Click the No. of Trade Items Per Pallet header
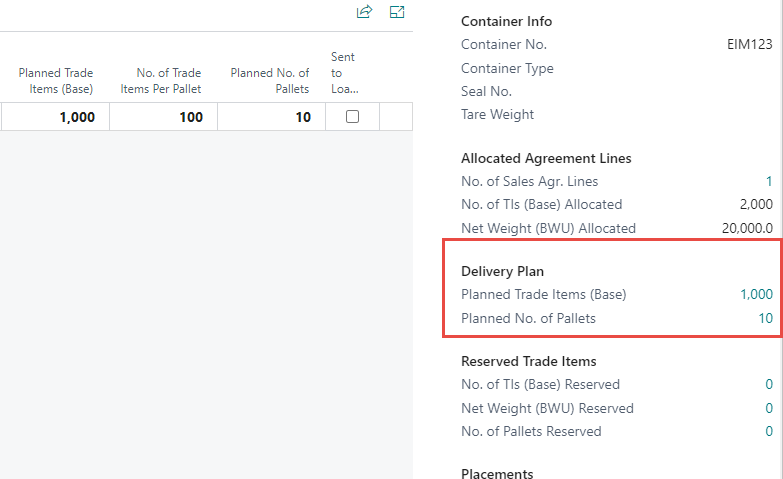The width and height of the screenshot is (783, 479). pyautogui.click(x=163, y=81)
